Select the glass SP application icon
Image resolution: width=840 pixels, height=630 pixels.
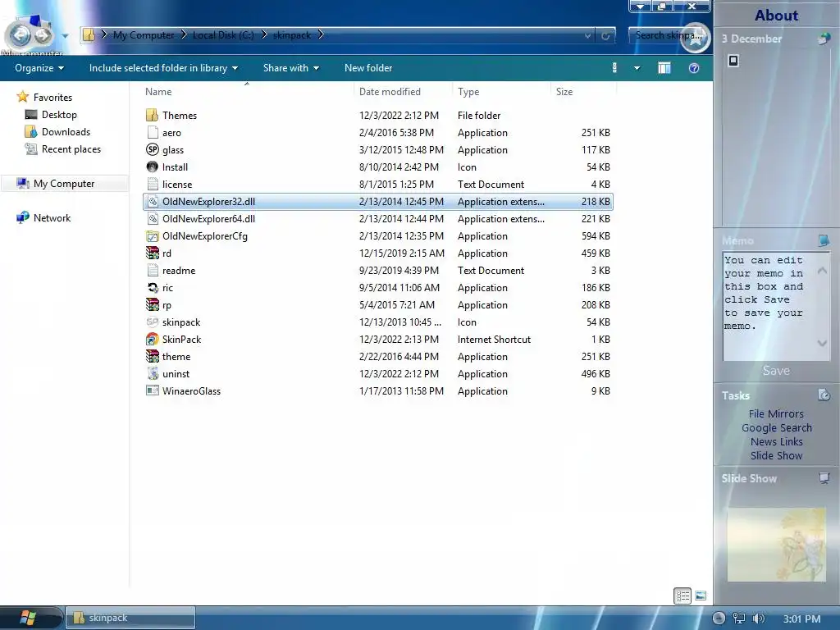click(152, 149)
